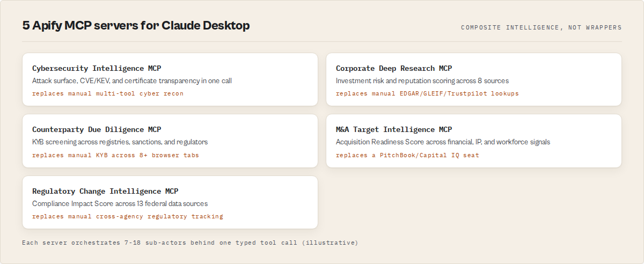Click 'replaces manual KYB across 8+ browser tabs'
Viewport: 644px width, 264px height.
116,155
